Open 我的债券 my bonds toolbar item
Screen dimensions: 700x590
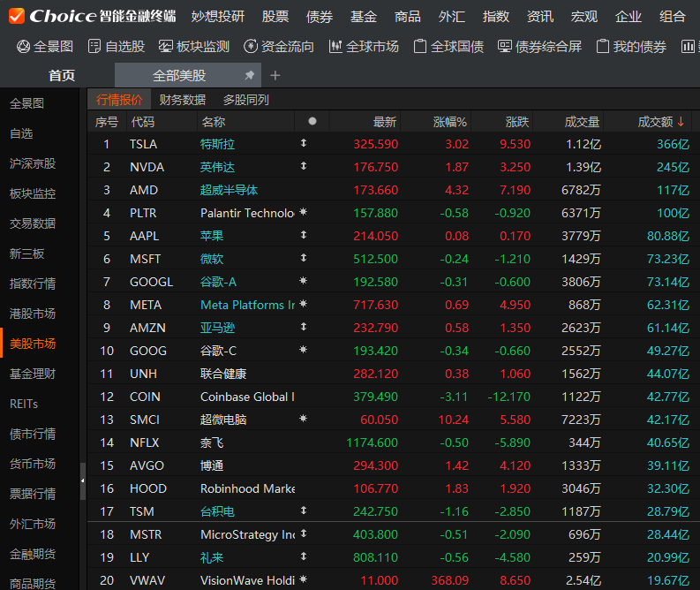coord(631,47)
